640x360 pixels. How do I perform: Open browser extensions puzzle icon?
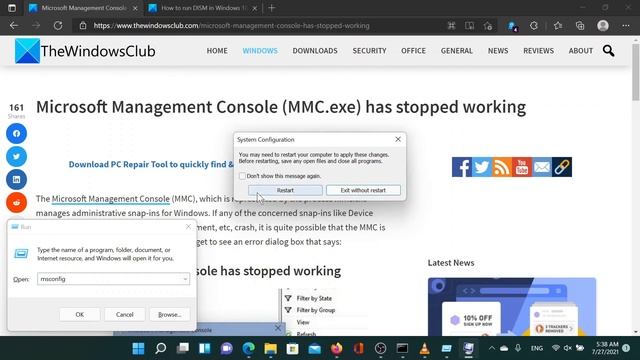pos(534,25)
